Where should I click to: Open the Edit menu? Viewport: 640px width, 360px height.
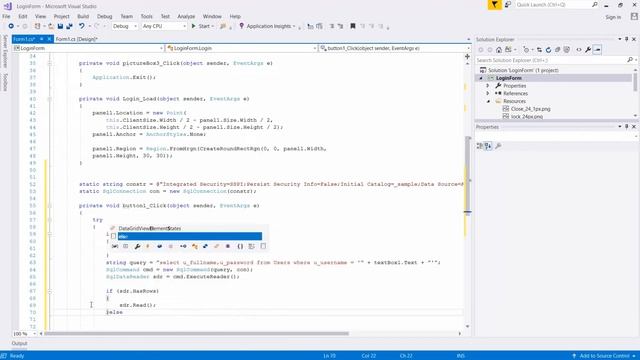pyautogui.click(x=23, y=16)
